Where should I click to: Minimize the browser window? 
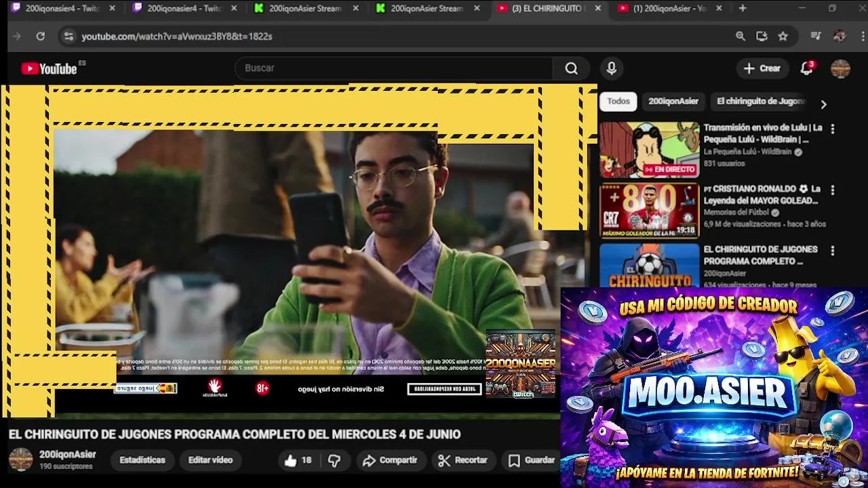[802, 8]
